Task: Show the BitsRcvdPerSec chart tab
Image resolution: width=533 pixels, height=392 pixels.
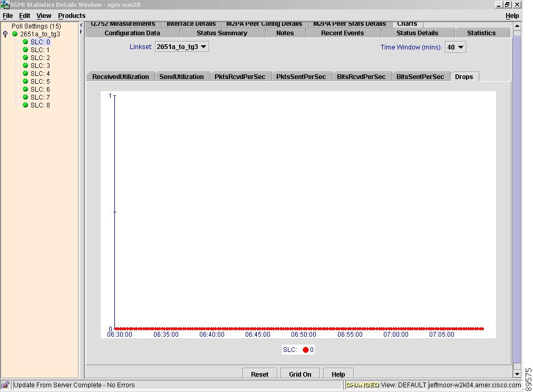Action: (361, 77)
